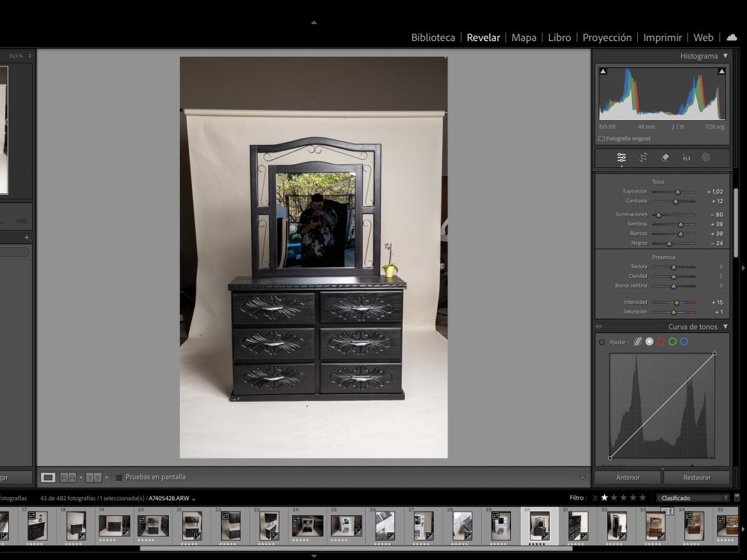This screenshot has width=747, height=560.
Task: Select the Crop overlay tool
Action: [x=643, y=158]
